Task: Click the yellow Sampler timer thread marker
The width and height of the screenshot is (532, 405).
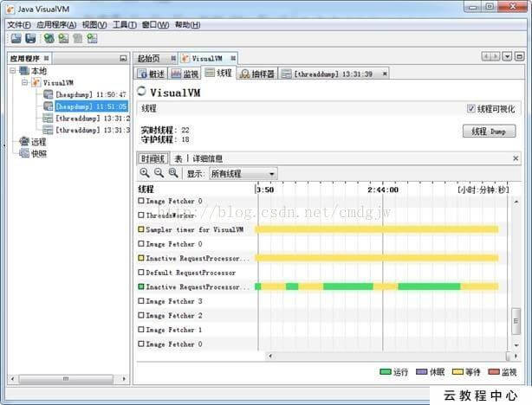Action: point(141,230)
